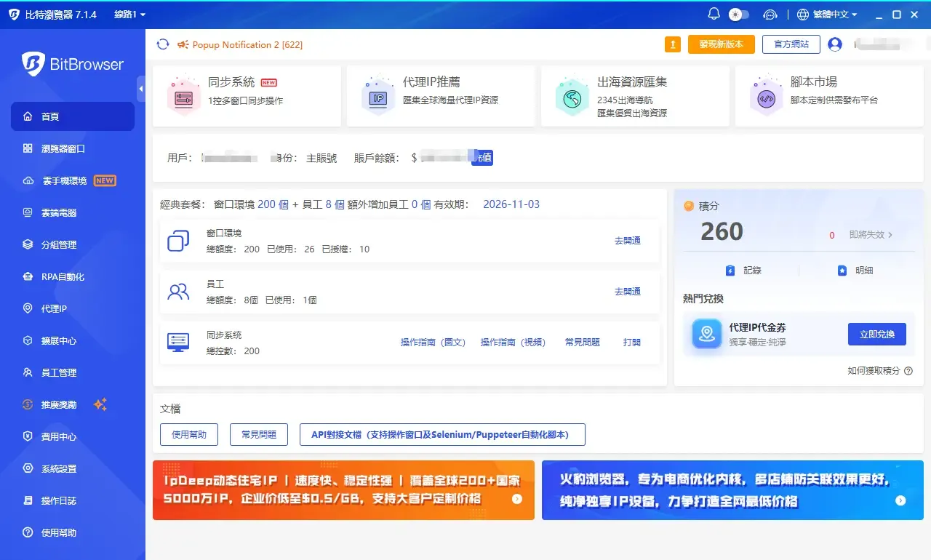Expand the 線路1 line selector

point(130,15)
